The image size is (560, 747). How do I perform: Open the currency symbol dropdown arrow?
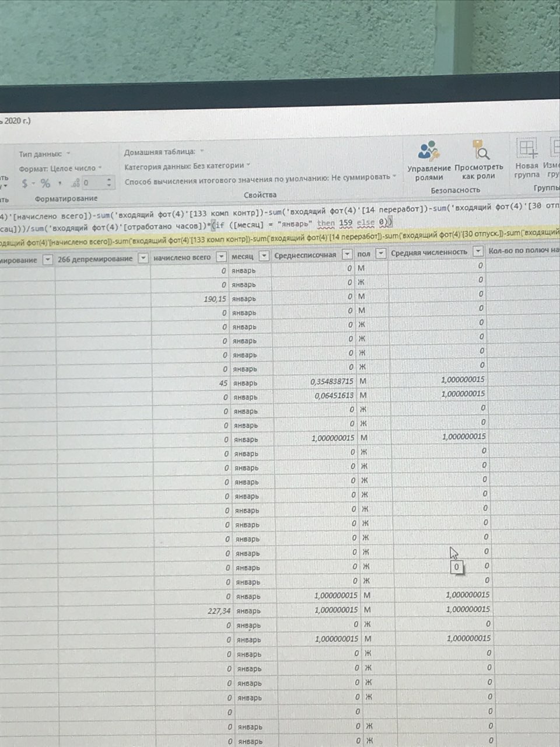pyautogui.click(x=34, y=184)
